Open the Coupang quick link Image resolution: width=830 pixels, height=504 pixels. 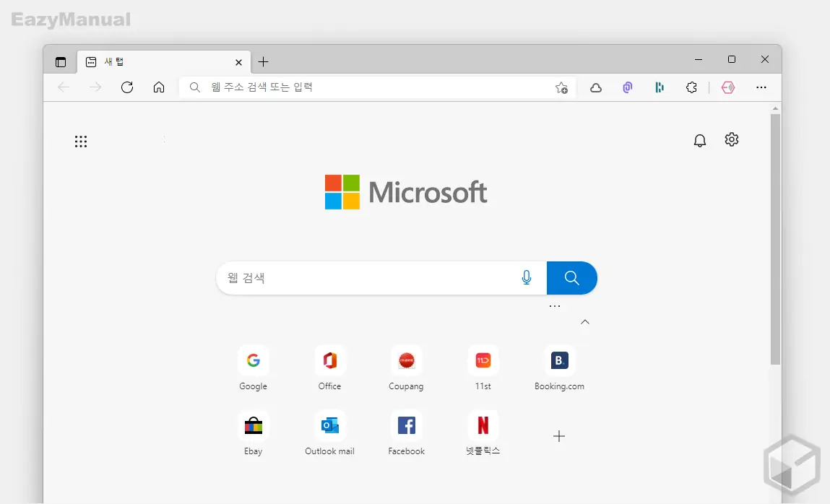tap(407, 368)
